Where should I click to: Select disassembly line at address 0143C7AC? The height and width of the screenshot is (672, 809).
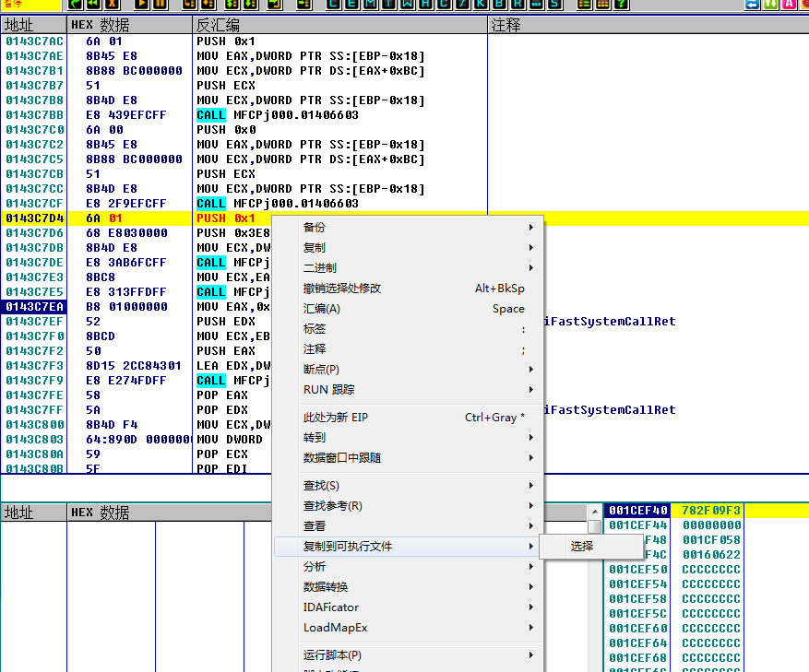point(35,41)
